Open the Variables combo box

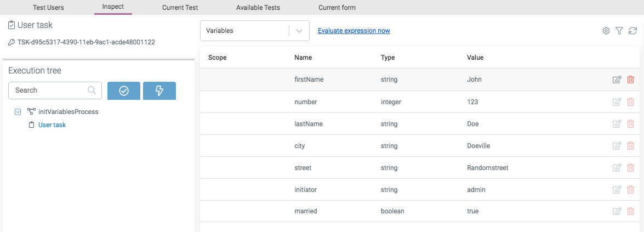point(255,31)
